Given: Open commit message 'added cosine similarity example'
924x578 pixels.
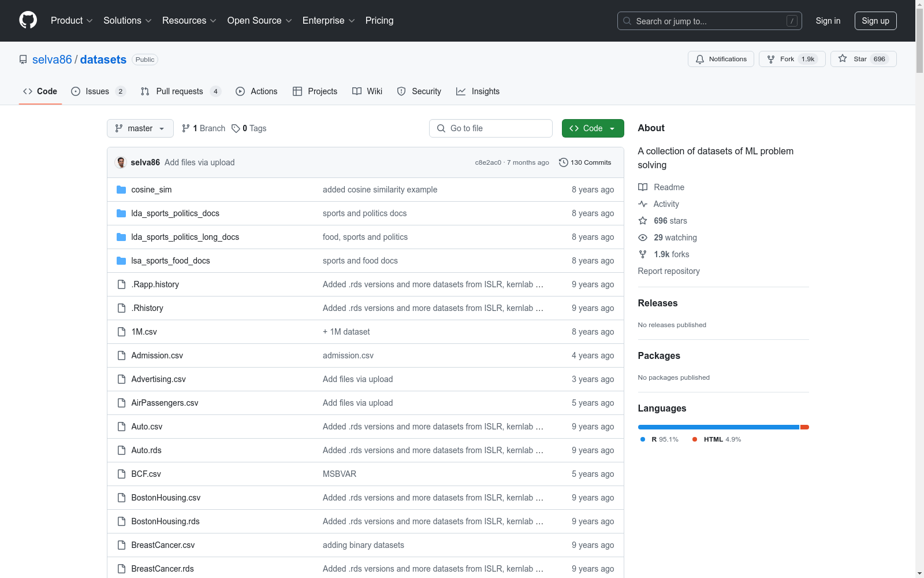Looking at the screenshot, I should pos(380,190).
